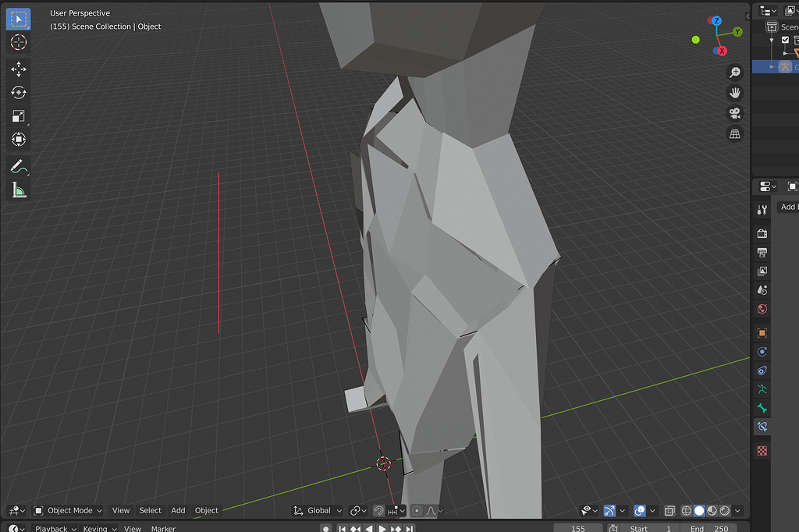Switch to Material Preview shading
The height and width of the screenshot is (532, 799).
[x=712, y=511]
